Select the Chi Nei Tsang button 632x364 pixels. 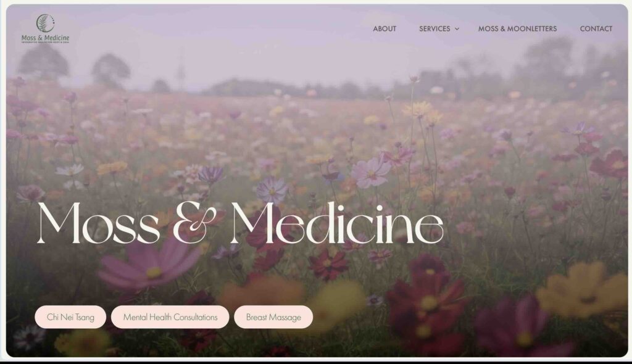click(70, 317)
